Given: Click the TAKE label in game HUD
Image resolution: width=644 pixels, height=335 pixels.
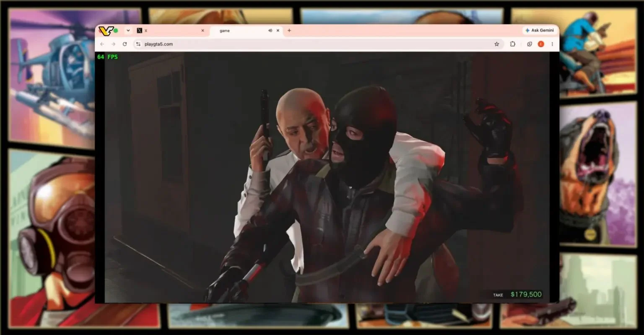Looking at the screenshot, I should tap(498, 295).
